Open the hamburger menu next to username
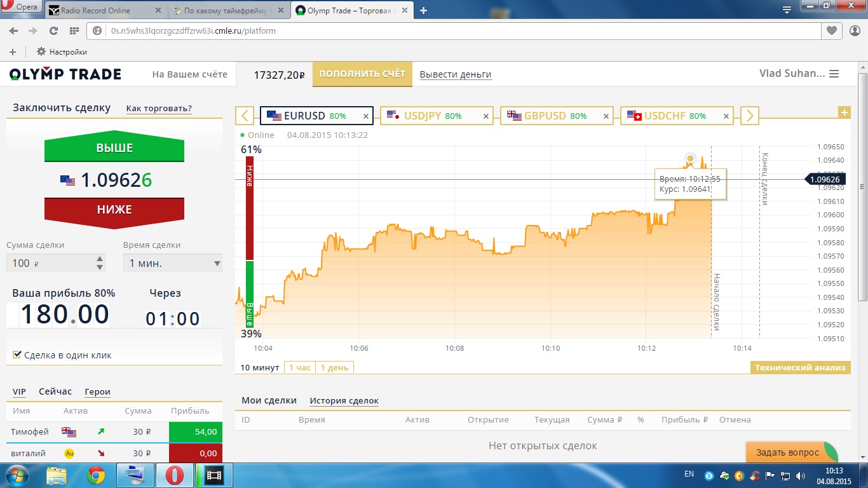 click(834, 74)
